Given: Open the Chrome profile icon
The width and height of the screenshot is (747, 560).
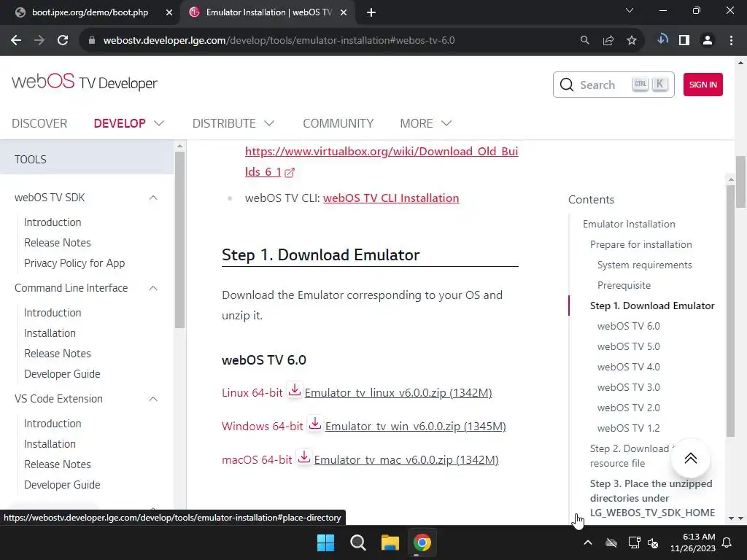Looking at the screenshot, I should tap(708, 41).
